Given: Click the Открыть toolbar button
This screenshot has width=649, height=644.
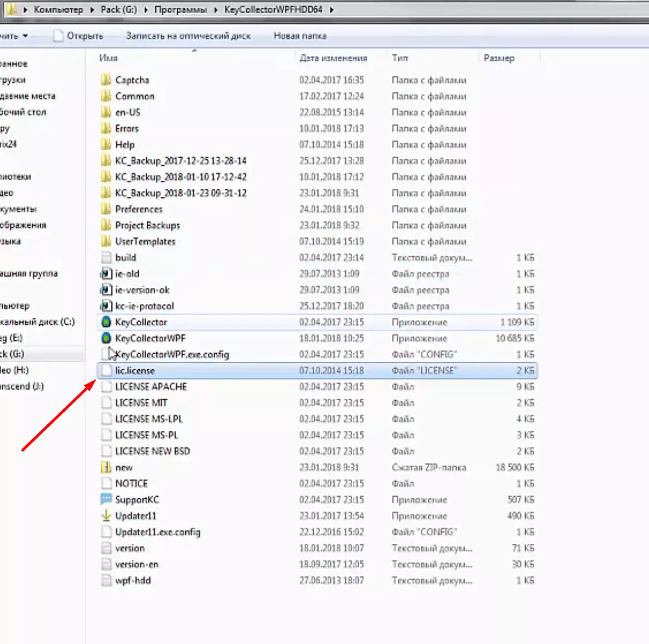Looking at the screenshot, I should (78, 36).
